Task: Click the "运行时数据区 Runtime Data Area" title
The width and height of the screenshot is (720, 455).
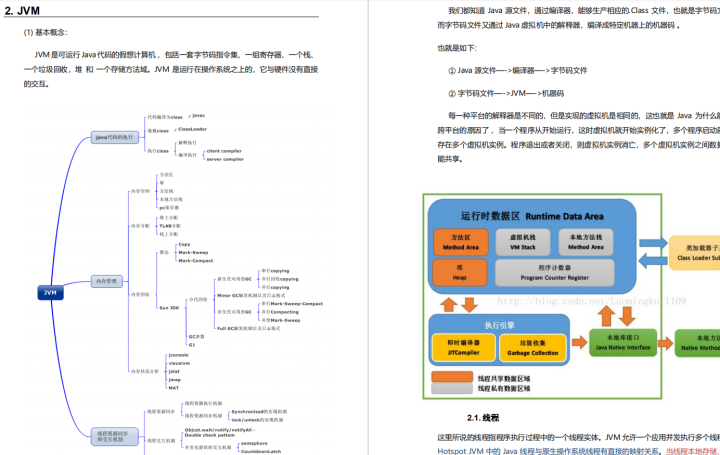Action: pos(532,216)
